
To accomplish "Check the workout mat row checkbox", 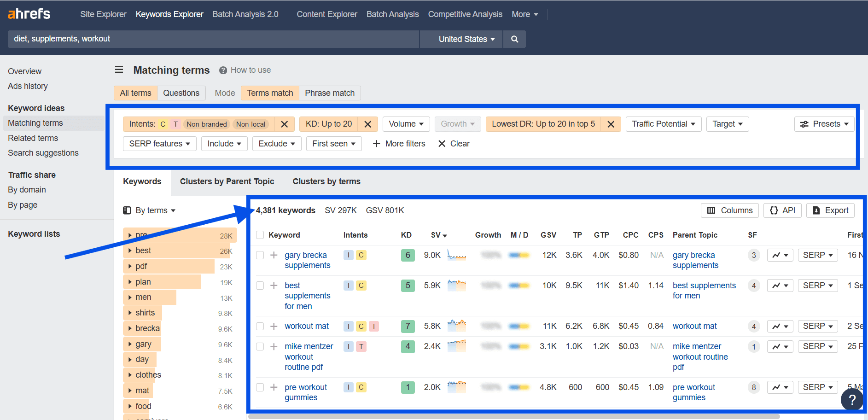I will pos(260,326).
